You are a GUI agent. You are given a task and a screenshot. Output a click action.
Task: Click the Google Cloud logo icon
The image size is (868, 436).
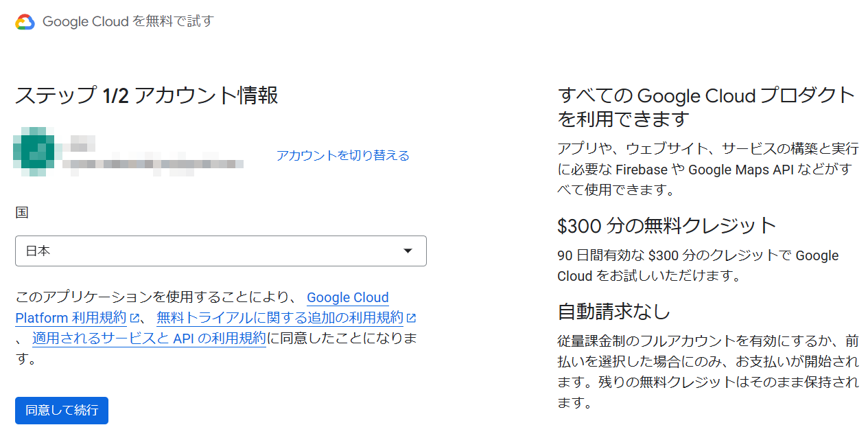[x=25, y=22]
